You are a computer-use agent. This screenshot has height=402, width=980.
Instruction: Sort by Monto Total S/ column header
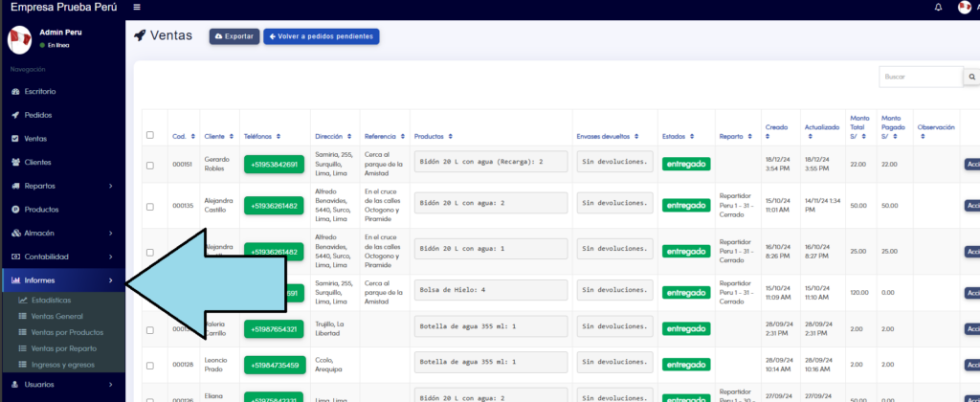coord(859,127)
